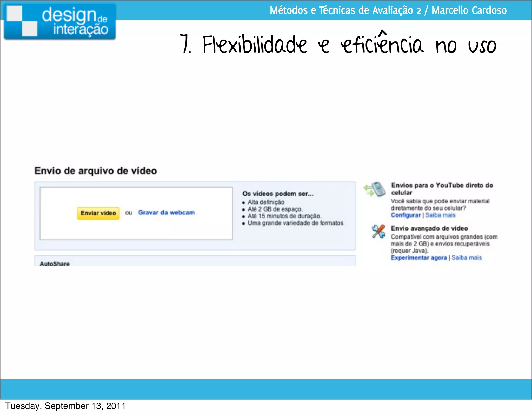Click the Envio de arquivo de vídeo heading
The image size is (532, 414).
pos(96,171)
